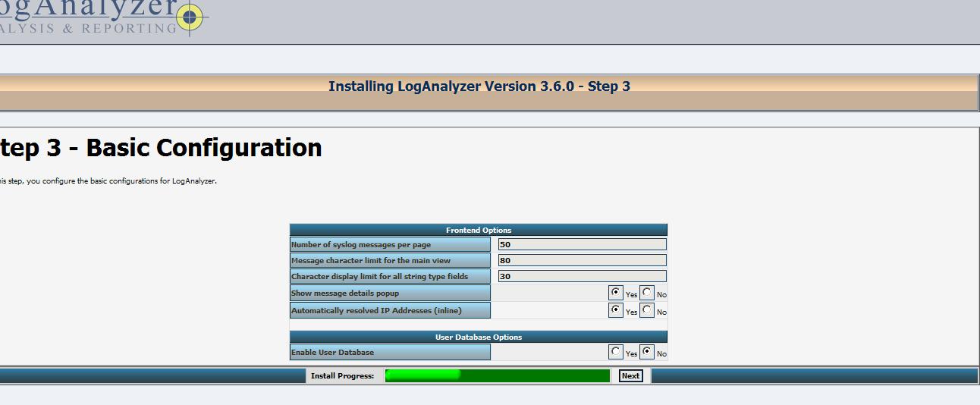Click the green install progress bar

pyautogui.click(x=498, y=375)
